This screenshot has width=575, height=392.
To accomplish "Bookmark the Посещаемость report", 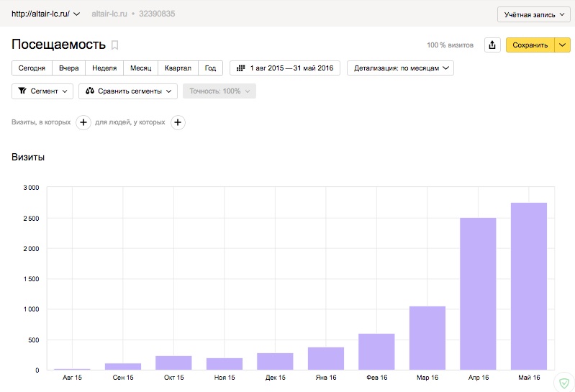I will (x=114, y=45).
